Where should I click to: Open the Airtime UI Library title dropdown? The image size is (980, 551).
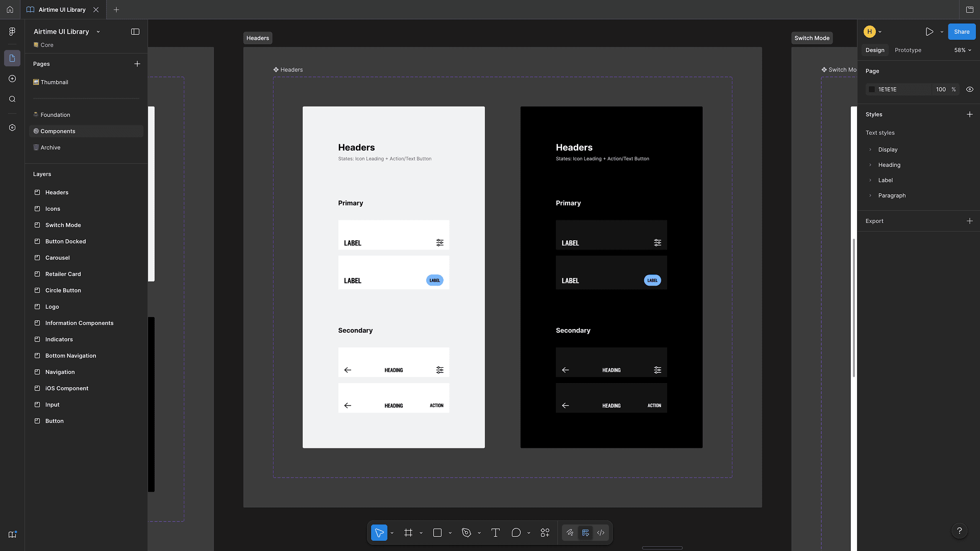[98, 31]
